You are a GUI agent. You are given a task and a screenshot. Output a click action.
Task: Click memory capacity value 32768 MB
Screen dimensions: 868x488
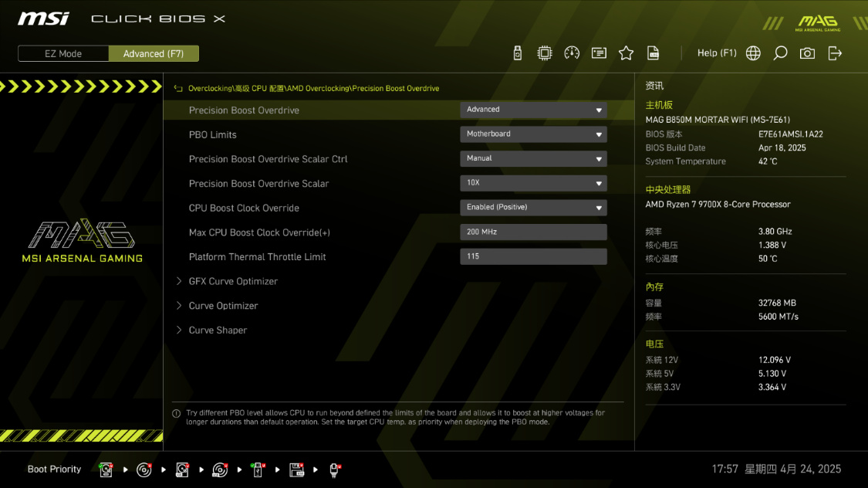tap(777, 303)
